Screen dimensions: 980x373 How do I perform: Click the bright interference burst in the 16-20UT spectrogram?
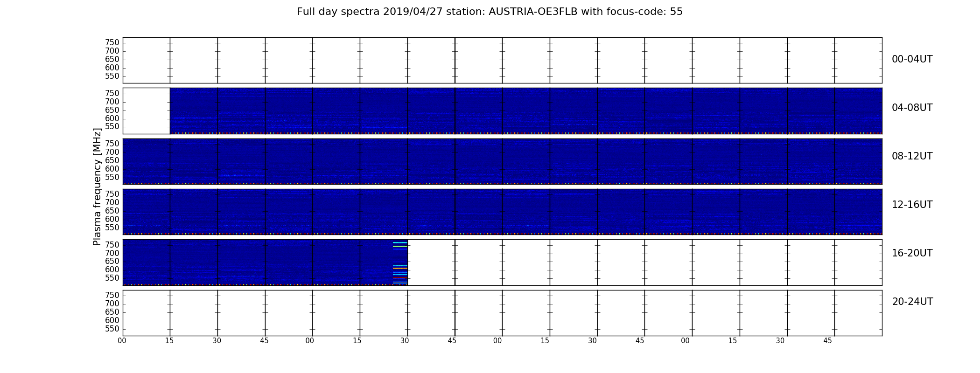pyautogui.click(x=400, y=262)
